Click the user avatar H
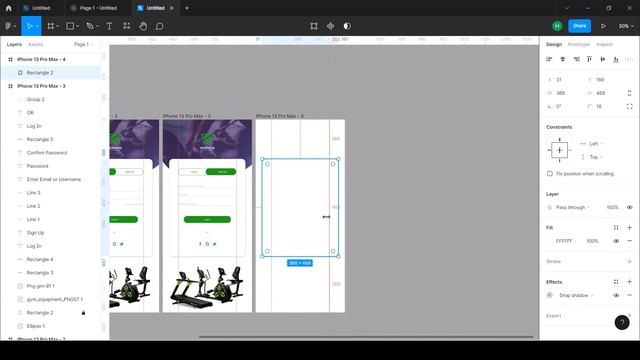Viewport: 640px width, 360px height. [557, 26]
